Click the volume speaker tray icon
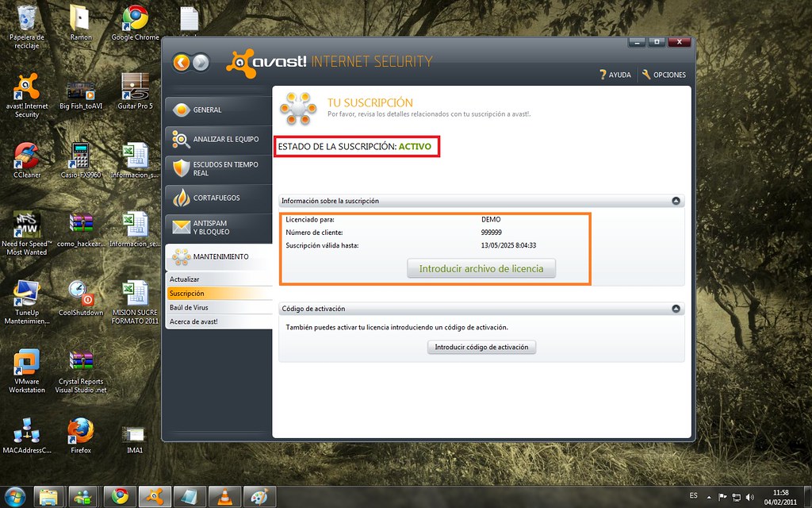This screenshot has height=508, width=812. pyautogui.click(x=750, y=498)
